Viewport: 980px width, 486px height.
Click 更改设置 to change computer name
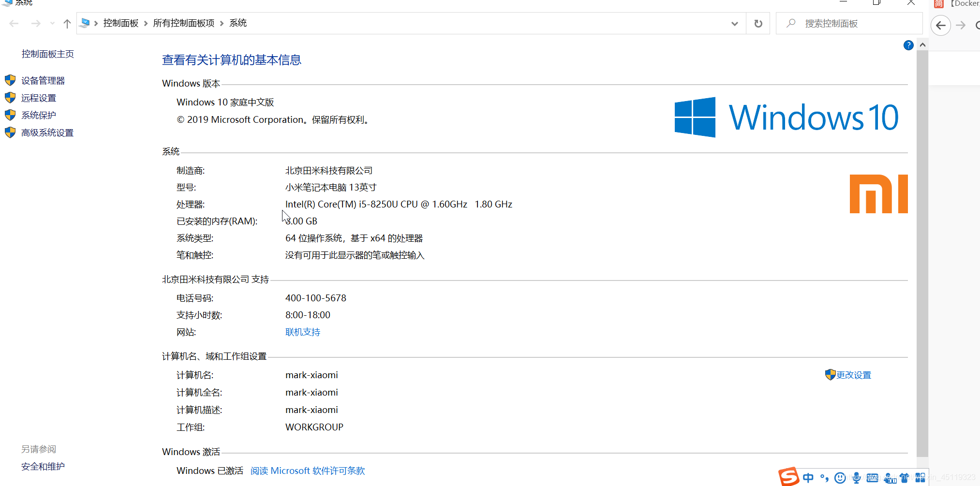pos(854,375)
